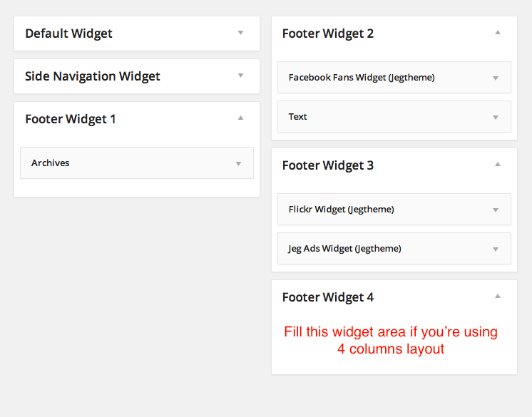Select Facebook Fans Widget (Jegtheme) title

click(362, 78)
